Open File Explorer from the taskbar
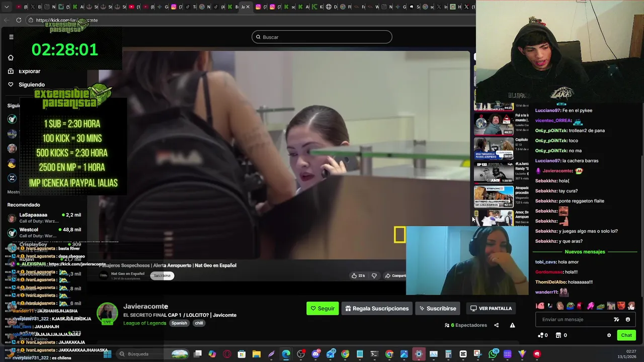 tap(256, 354)
